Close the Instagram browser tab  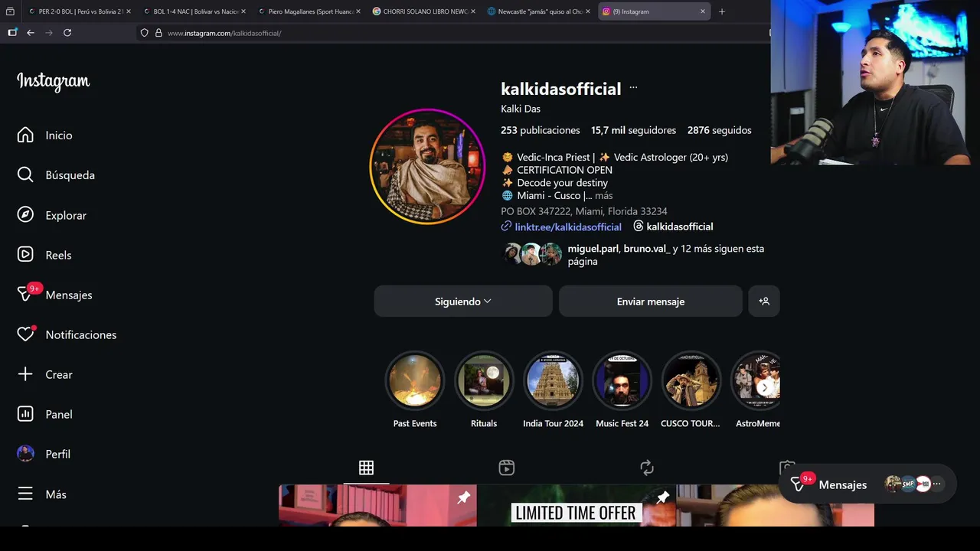point(703,11)
